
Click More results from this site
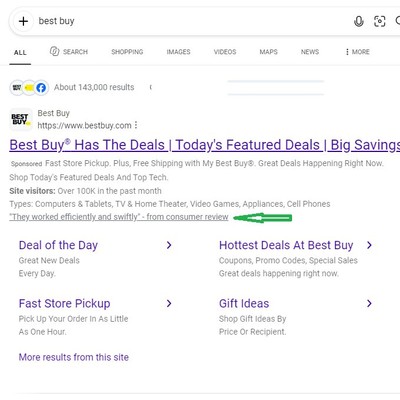coord(74,357)
